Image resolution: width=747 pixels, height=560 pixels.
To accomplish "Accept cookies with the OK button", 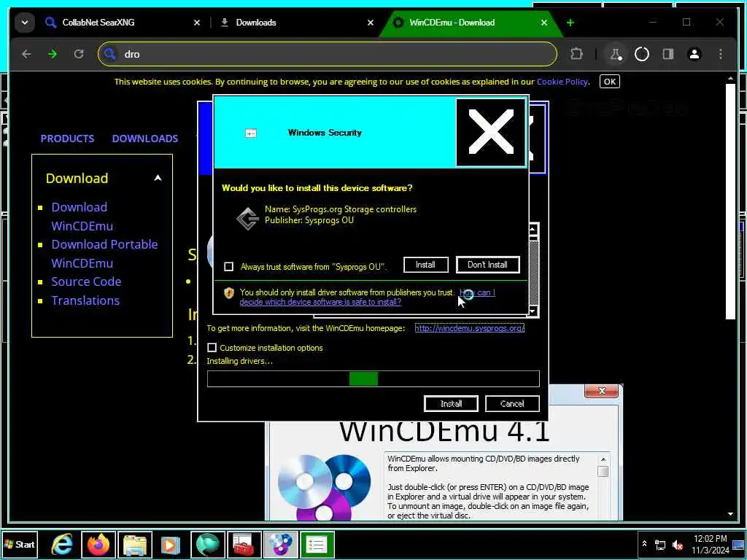I will coord(610,82).
